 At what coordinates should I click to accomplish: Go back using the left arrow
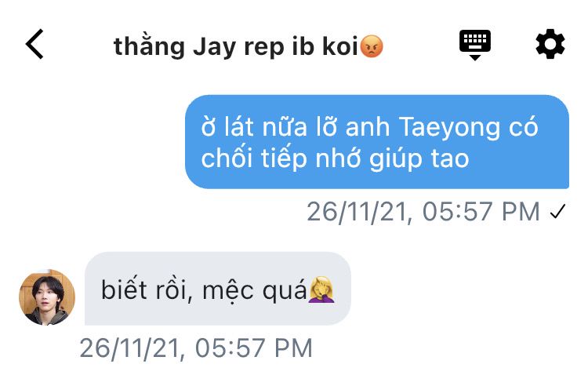(x=34, y=44)
